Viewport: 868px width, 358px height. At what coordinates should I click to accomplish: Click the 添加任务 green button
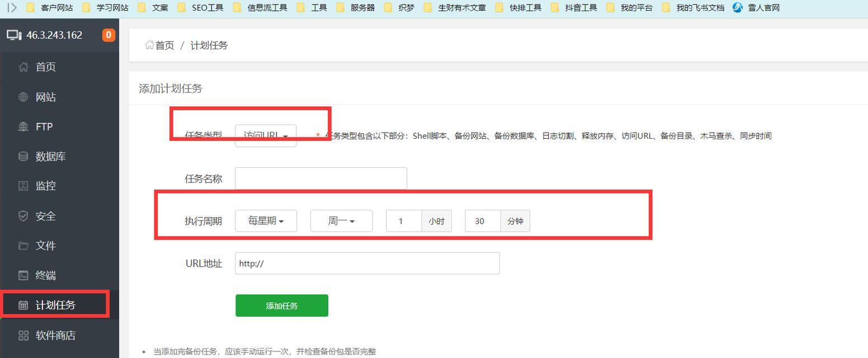[x=281, y=305]
